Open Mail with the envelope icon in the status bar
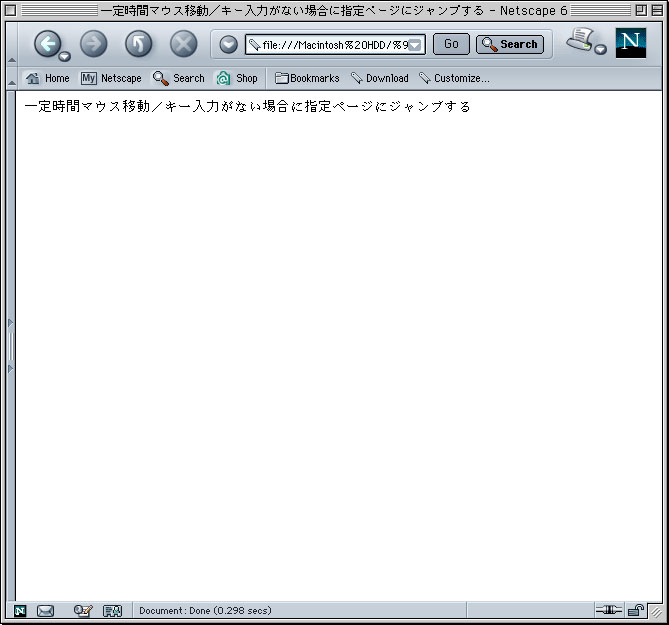Viewport: 669px width, 625px height. [45, 611]
